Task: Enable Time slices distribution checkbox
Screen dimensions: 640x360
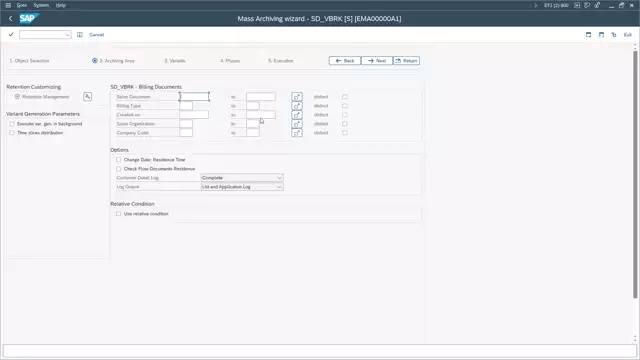Action: (12, 133)
